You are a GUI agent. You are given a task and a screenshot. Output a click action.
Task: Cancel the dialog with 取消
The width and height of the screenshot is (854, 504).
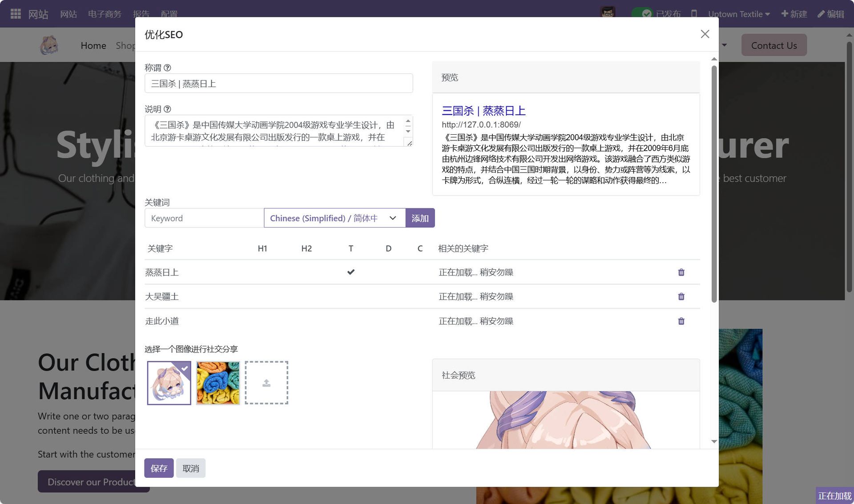(191, 468)
